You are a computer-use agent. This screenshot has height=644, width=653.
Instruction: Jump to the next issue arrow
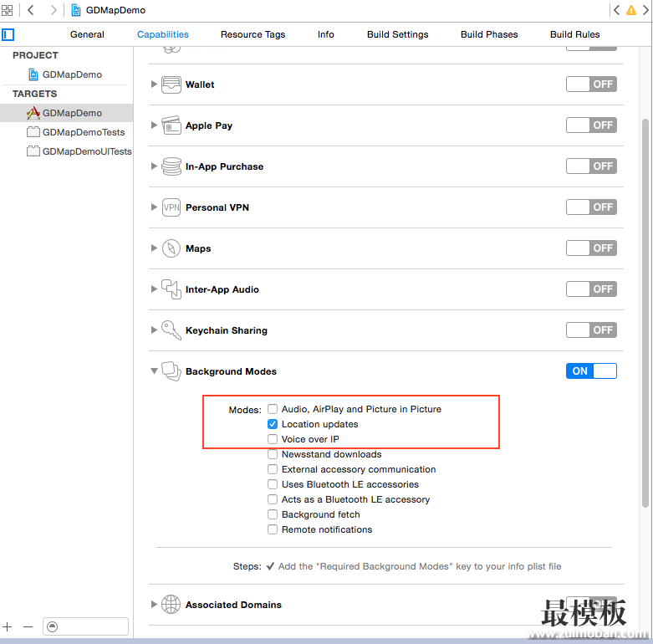click(645, 10)
